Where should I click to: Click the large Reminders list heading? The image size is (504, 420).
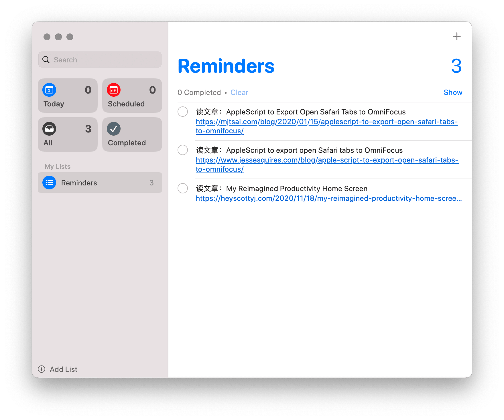[226, 66]
